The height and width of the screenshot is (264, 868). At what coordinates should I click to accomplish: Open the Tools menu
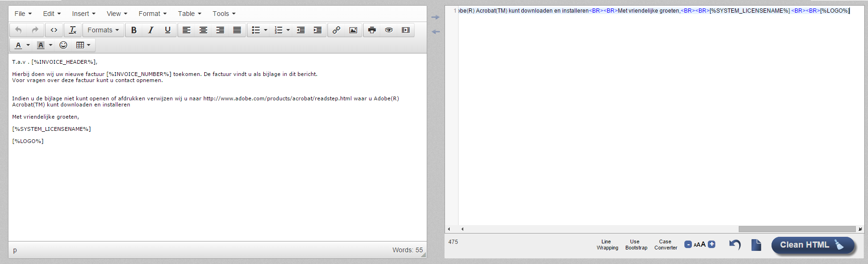click(x=224, y=14)
